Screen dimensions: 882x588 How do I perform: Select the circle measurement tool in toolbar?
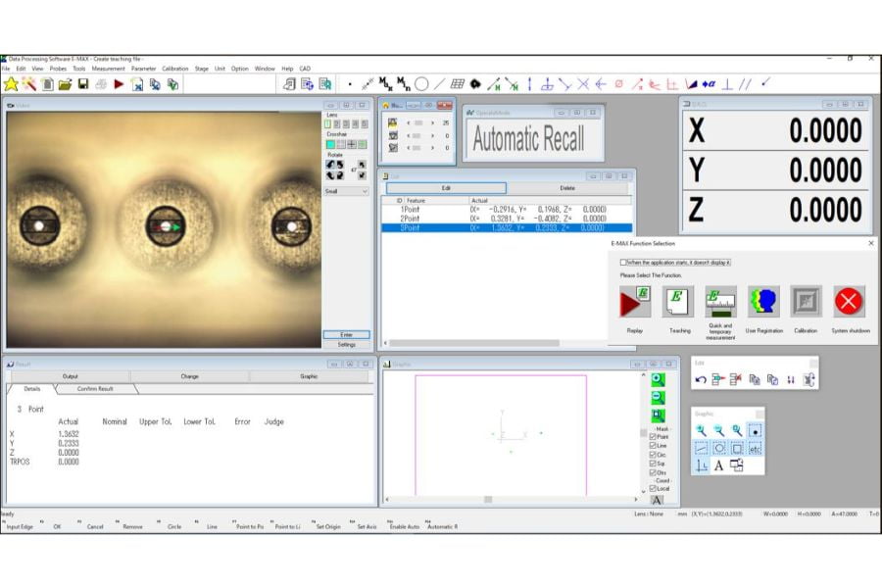pos(421,84)
